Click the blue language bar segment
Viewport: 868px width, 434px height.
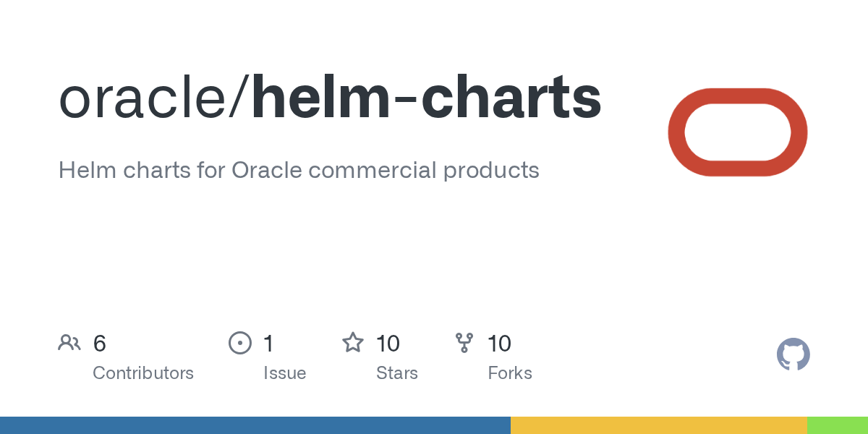point(255,425)
